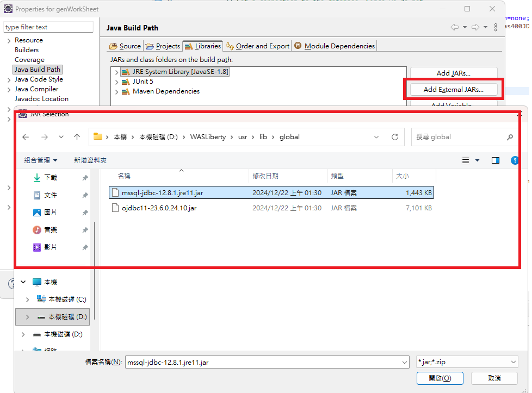Expand Java Code Style entry
Viewport: 532px width, 393px height.
(x=9, y=80)
